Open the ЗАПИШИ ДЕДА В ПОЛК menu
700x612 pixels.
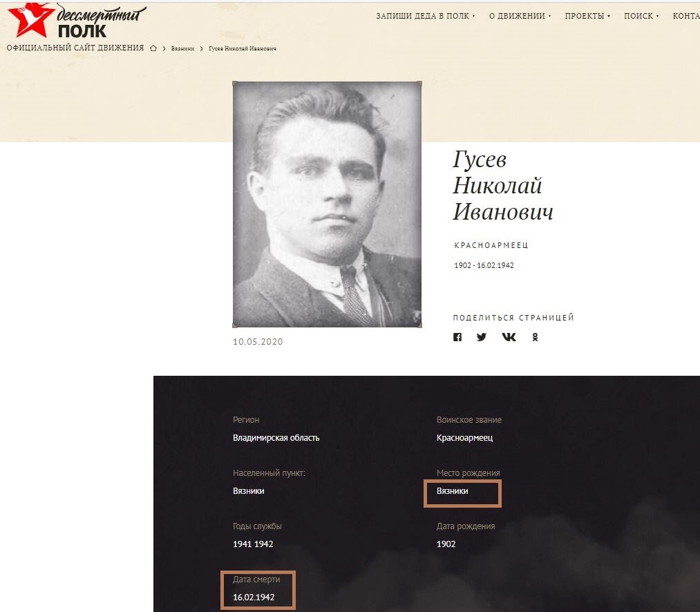[426, 16]
